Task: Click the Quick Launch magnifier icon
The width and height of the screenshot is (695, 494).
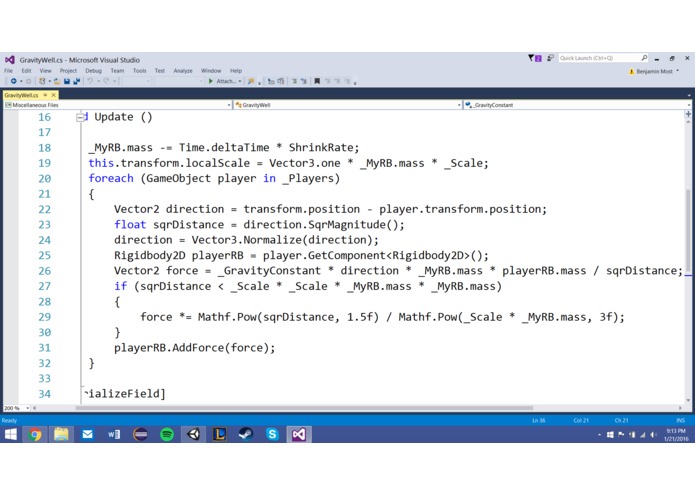Action: 644,58
